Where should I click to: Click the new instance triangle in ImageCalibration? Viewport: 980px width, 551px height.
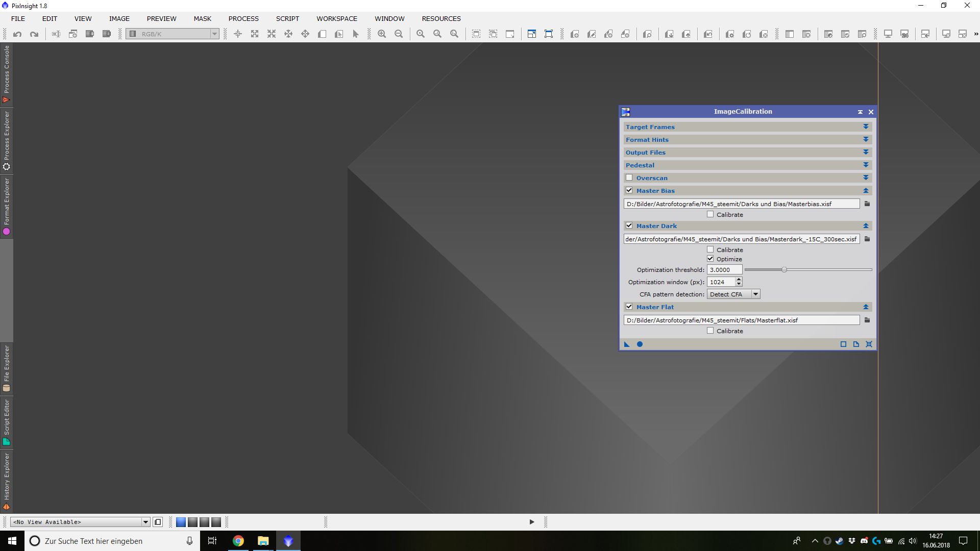point(627,344)
